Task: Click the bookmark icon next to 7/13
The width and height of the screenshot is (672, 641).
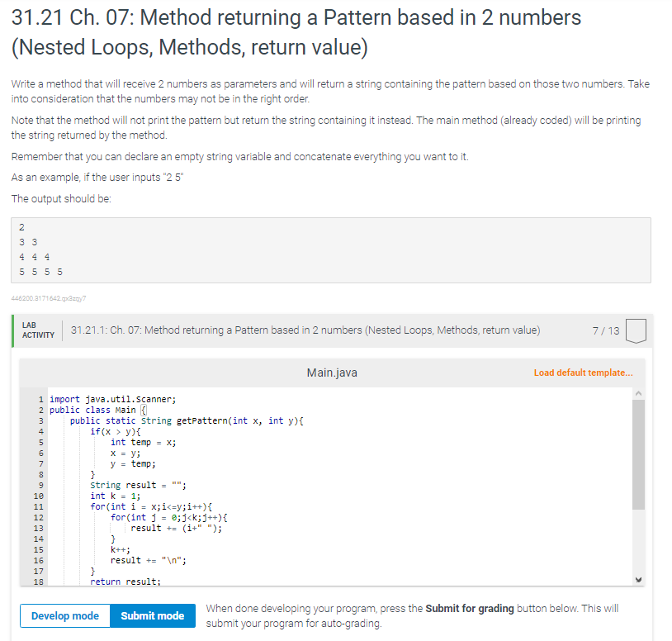Action: [x=634, y=330]
